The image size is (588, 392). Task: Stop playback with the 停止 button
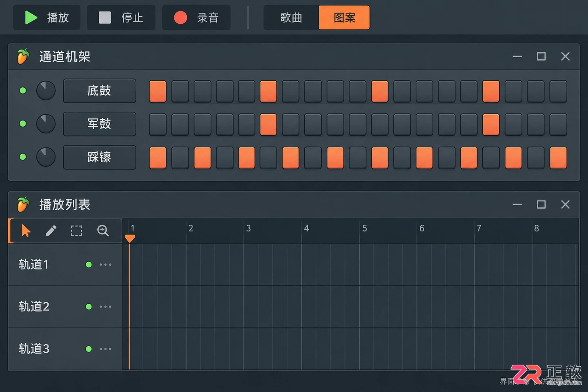pyautogui.click(x=121, y=18)
